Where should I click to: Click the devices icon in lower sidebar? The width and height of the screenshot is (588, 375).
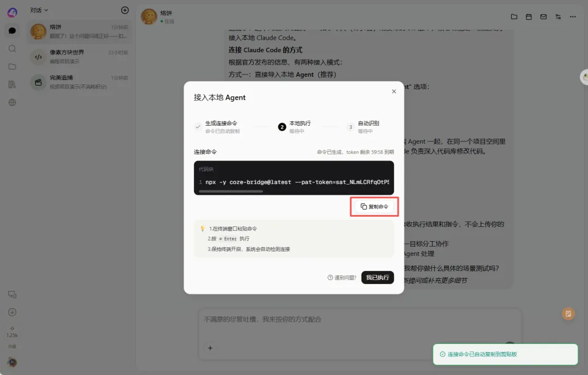[12, 294]
